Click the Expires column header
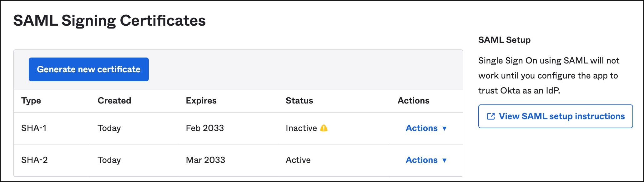The image size is (644, 182). (201, 101)
